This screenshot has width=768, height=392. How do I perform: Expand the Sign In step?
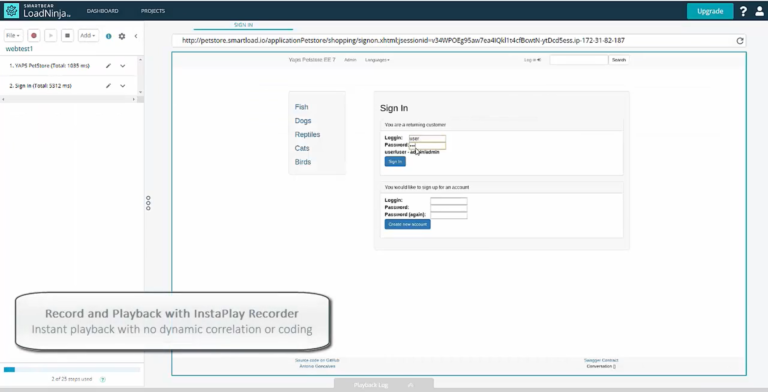pyautogui.click(x=122, y=86)
